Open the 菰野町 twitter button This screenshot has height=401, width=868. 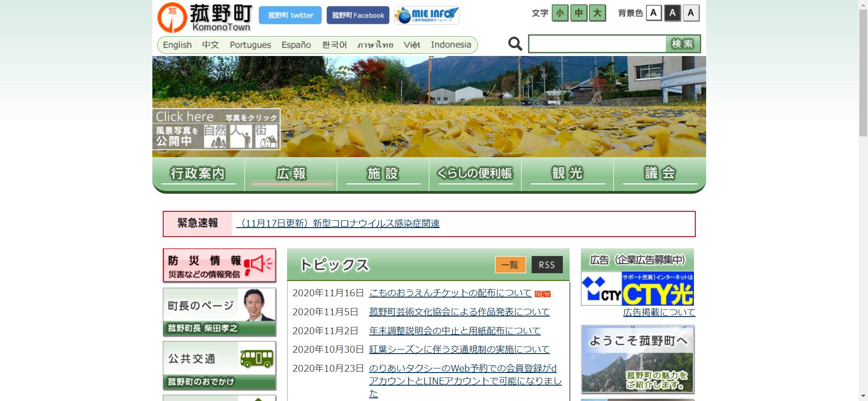point(290,15)
